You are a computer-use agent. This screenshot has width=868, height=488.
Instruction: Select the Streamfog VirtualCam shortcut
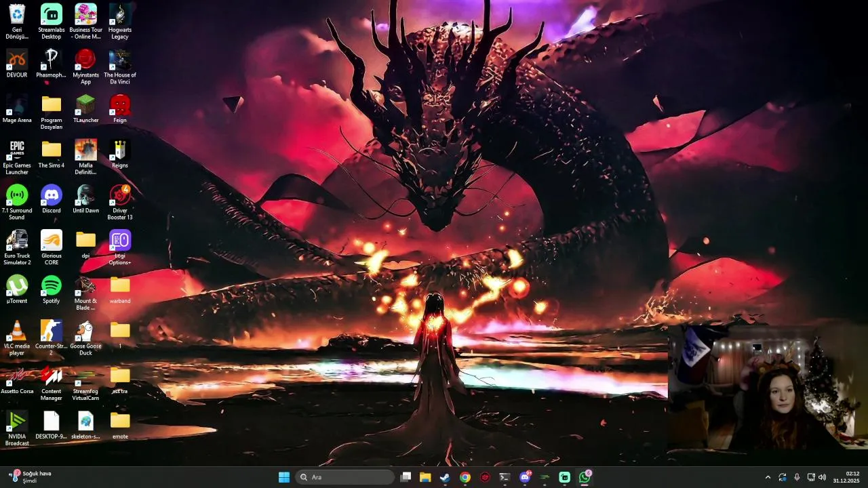click(x=85, y=384)
